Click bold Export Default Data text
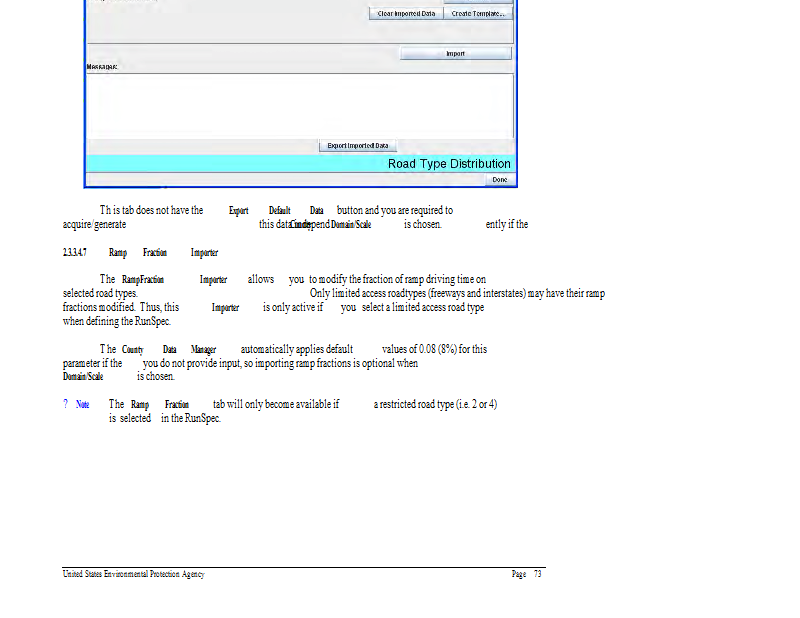The image size is (800, 618). click(x=276, y=211)
